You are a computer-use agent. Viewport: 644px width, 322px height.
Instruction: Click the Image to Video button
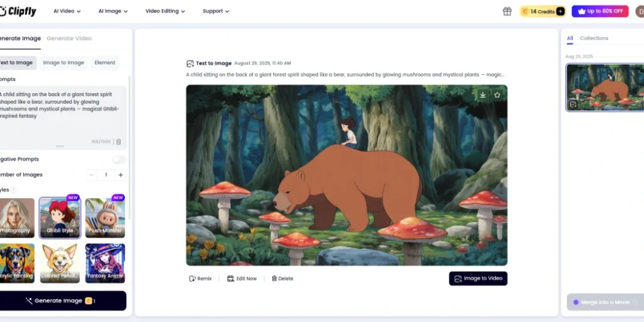click(x=478, y=279)
